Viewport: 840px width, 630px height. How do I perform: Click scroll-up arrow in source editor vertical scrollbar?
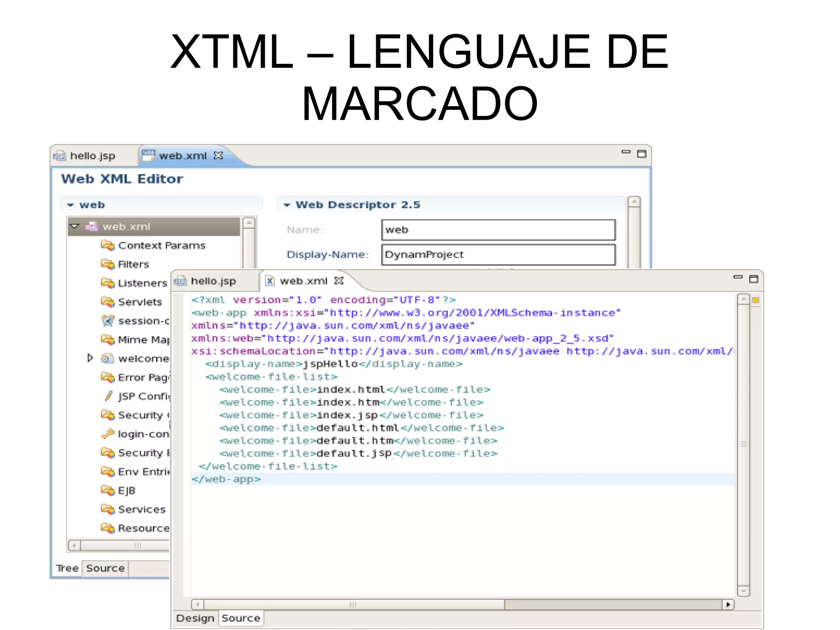point(743,299)
